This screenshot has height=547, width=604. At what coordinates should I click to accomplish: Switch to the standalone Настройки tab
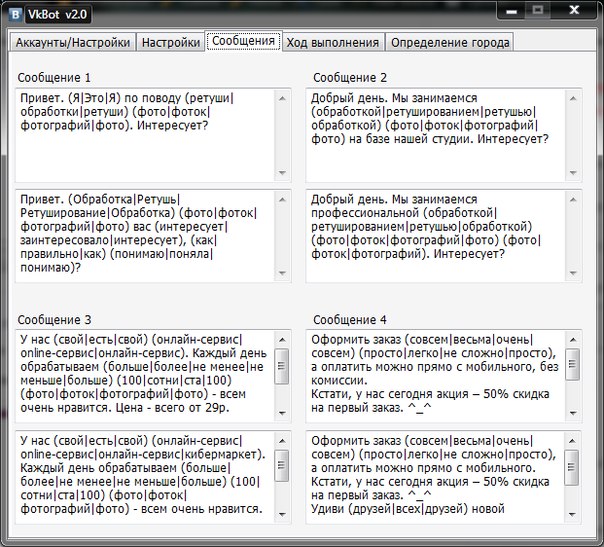tap(170, 43)
